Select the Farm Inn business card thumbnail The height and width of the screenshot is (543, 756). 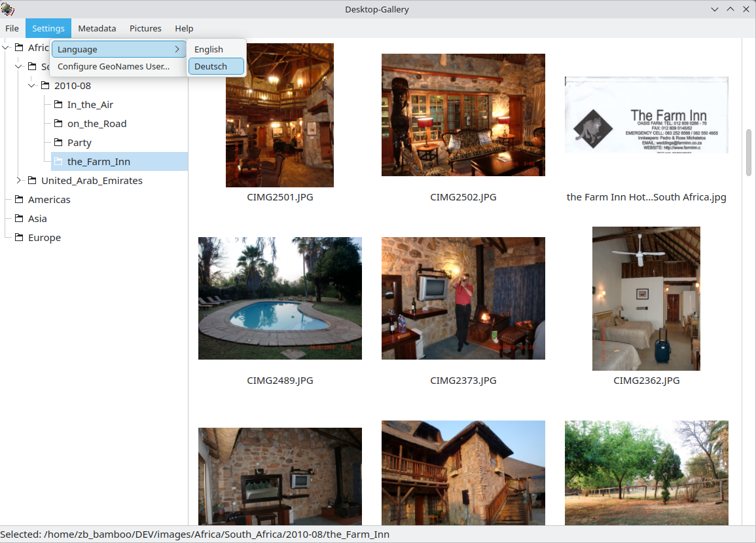click(x=646, y=115)
